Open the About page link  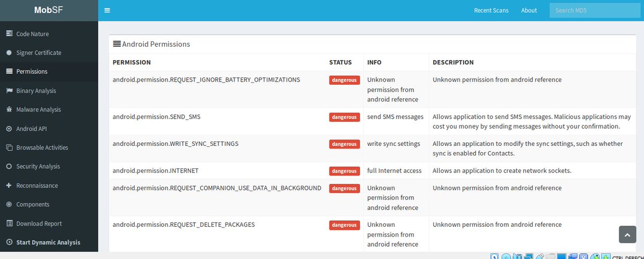pos(529,10)
